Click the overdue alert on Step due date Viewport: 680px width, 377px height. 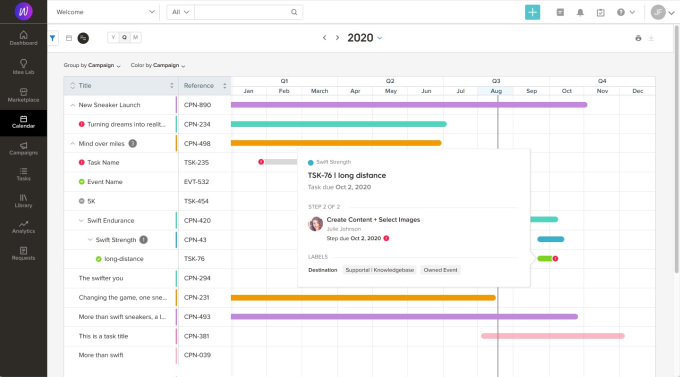[386, 238]
